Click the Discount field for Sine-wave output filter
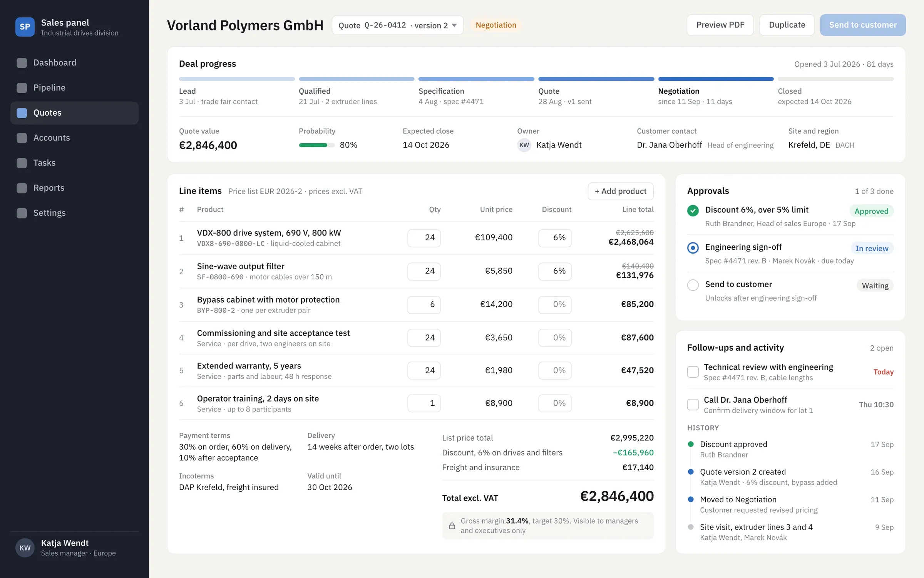This screenshot has width=924, height=578. tap(555, 271)
